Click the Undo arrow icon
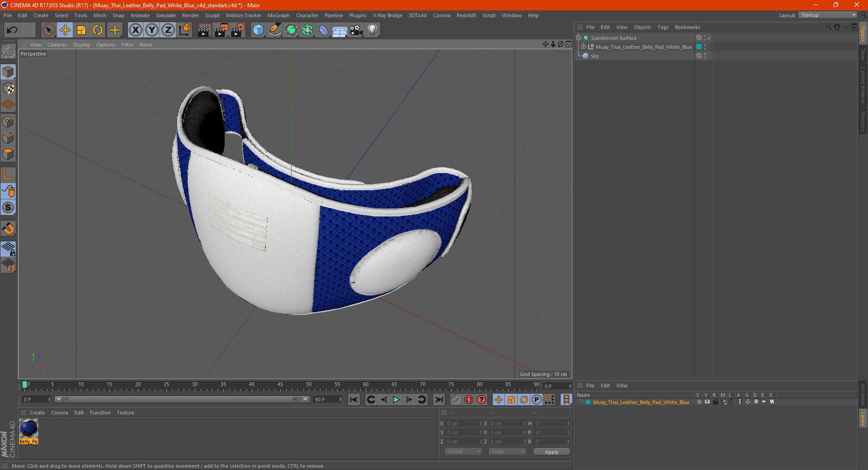 click(12, 30)
